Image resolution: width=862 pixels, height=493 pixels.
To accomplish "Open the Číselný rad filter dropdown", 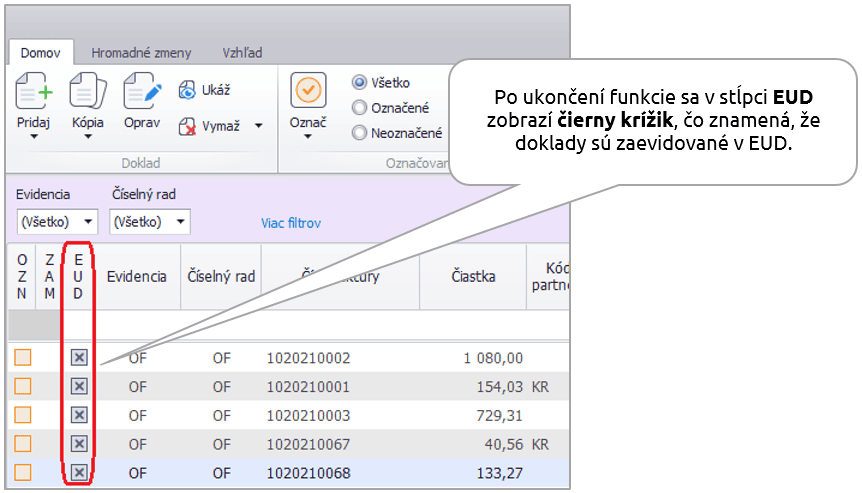I will point(149,221).
